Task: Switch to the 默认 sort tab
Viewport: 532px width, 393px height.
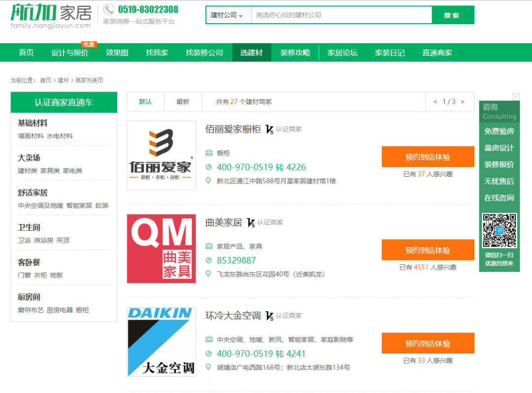Action: tap(145, 101)
